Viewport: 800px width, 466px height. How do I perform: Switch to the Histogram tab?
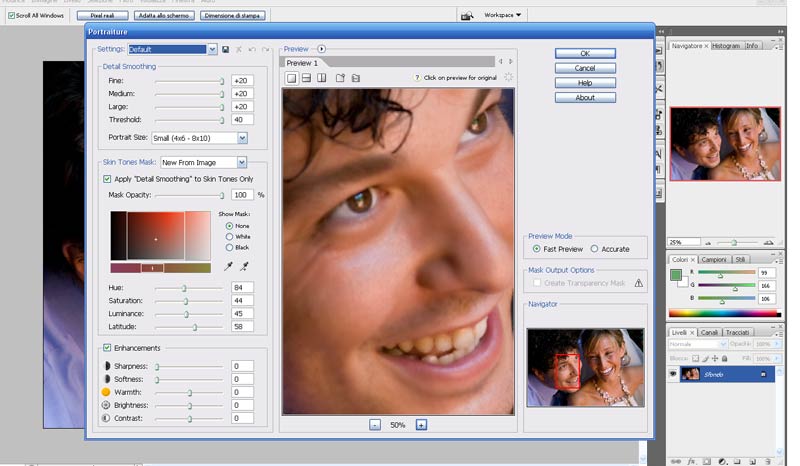726,46
